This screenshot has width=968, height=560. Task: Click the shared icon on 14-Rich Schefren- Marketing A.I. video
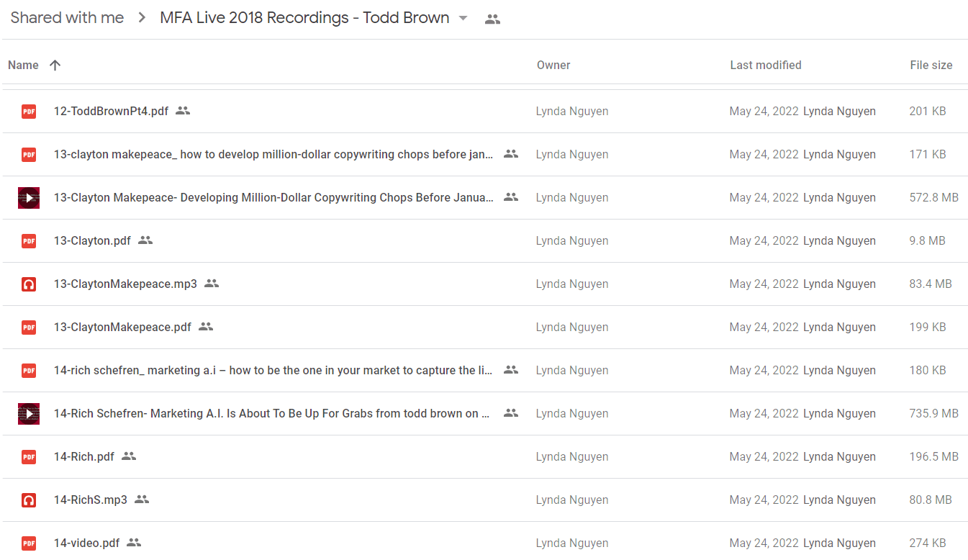click(x=511, y=413)
